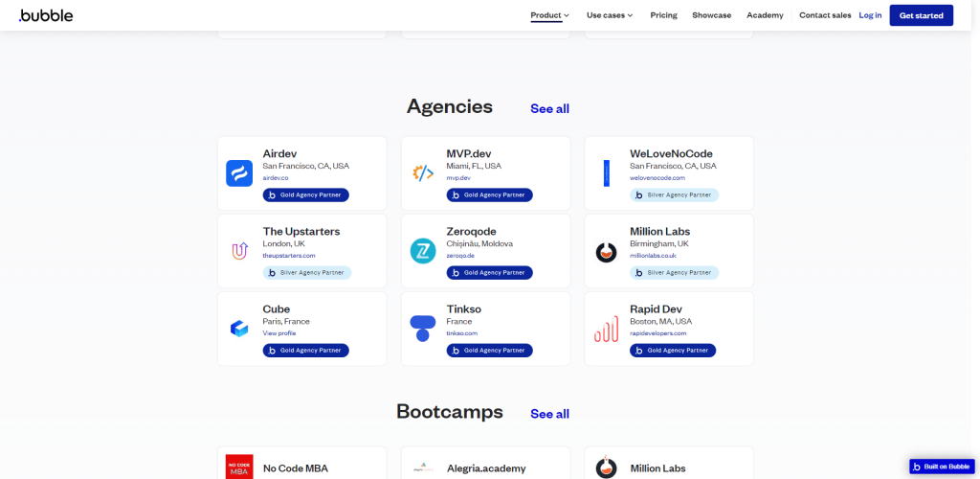Select the Airdev agency name

[x=279, y=154]
